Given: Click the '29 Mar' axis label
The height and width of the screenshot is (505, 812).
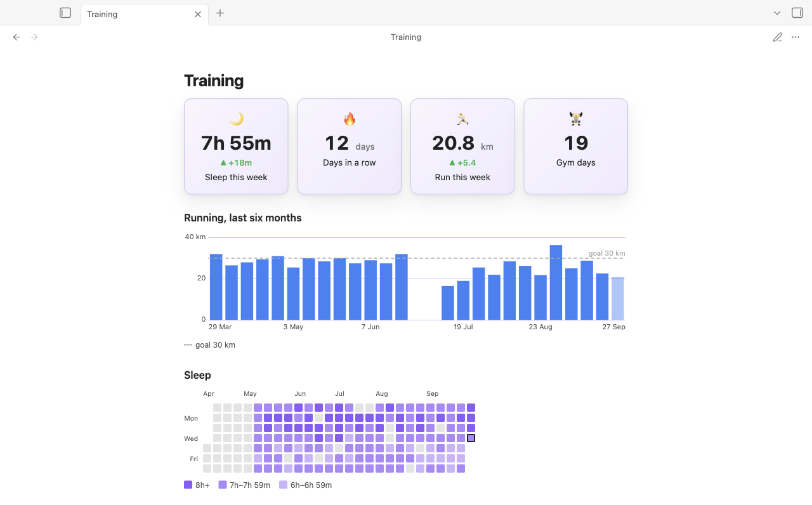Looking at the screenshot, I should click(x=220, y=327).
